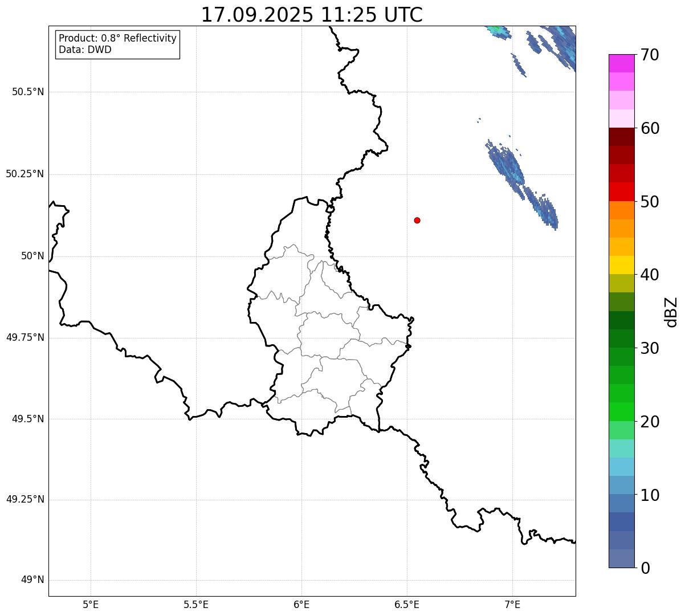Click the 50°N latitude label
The height and width of the screenshot is (616, 685).
click(x=32, y=256)
